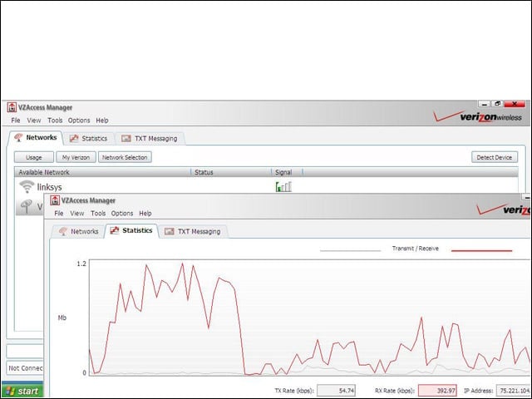Click the Transmit / Receive legend label
The image size is (532, 399).
click(x=416, y=249)
